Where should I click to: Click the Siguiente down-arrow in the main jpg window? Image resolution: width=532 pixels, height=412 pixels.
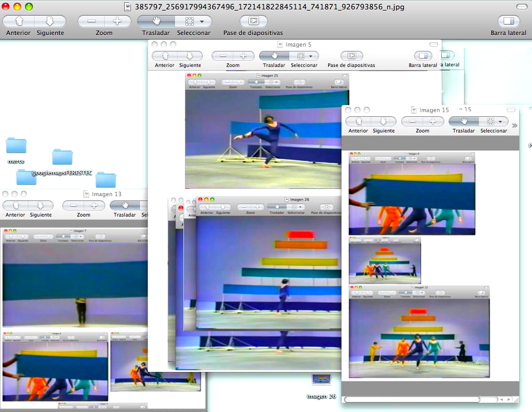50,21
